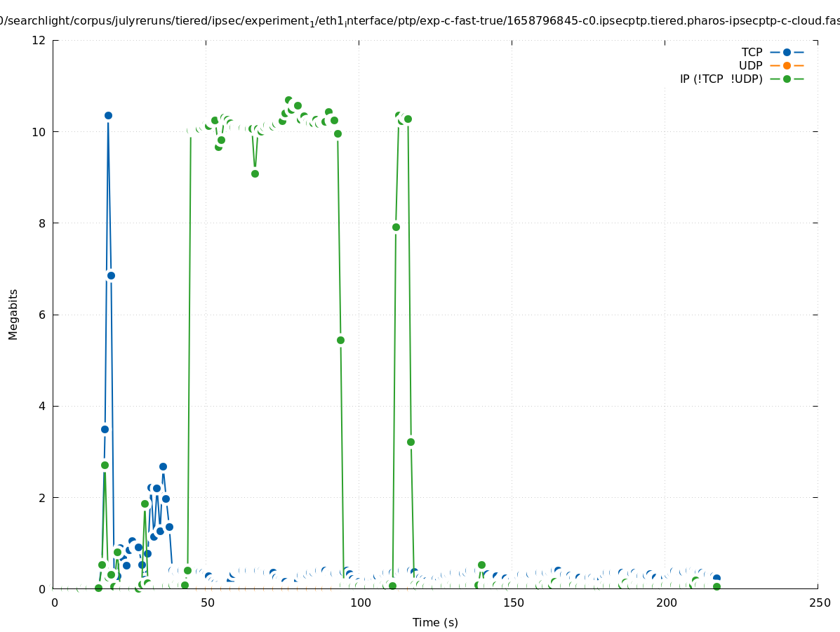Click the green dip point near 9 megabits
The height and width of the screenshot is (632, 840).
click(255, 173)
